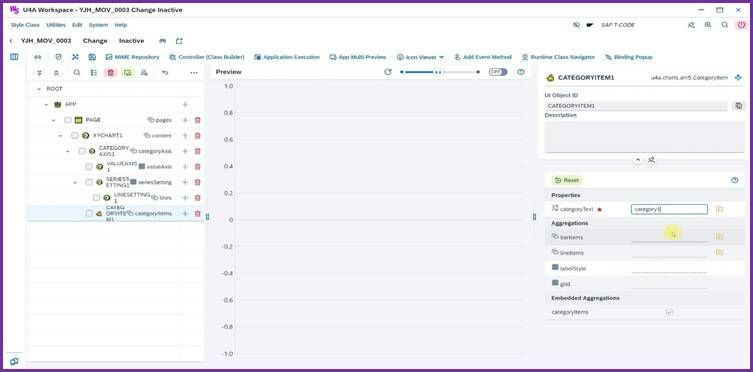Add child to LINESETTING1 with plus
The image size is (753, 372).
[185, 198]
